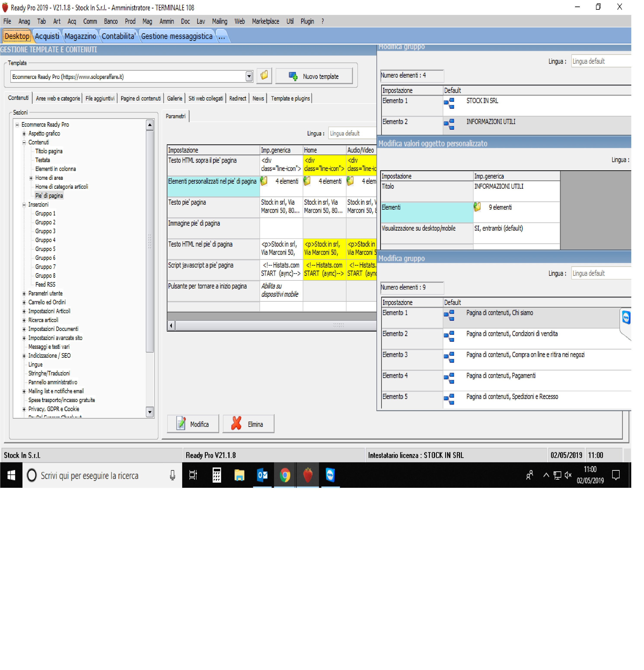The width and height of the screenshot is (644, 670).
Task: Click the icon beside 9 elementi
Action: 477,207
